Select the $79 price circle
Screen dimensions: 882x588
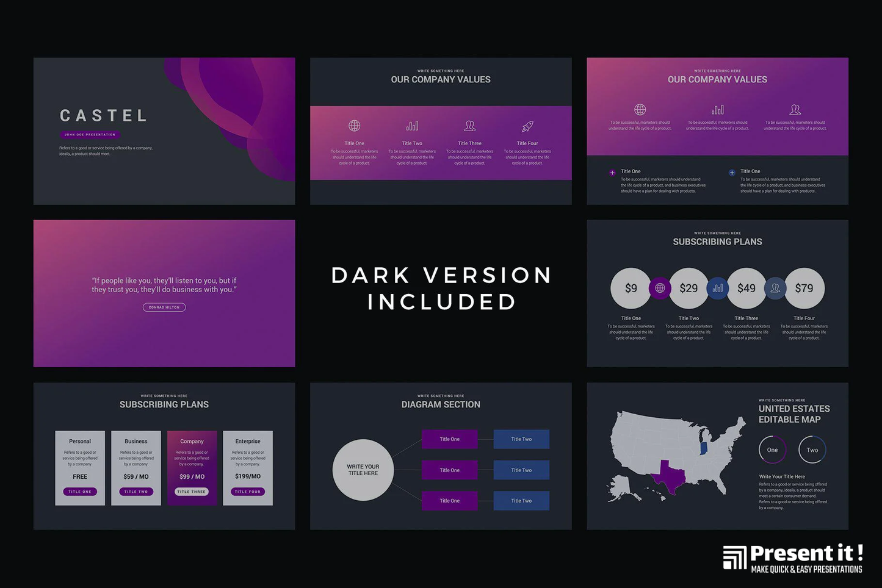click(x=804, y=288)
